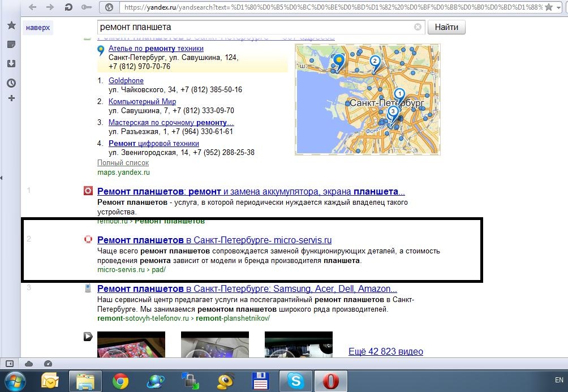Open the floppy disk taskbar app
Viewport: 568px width, 392px height.
260,381
